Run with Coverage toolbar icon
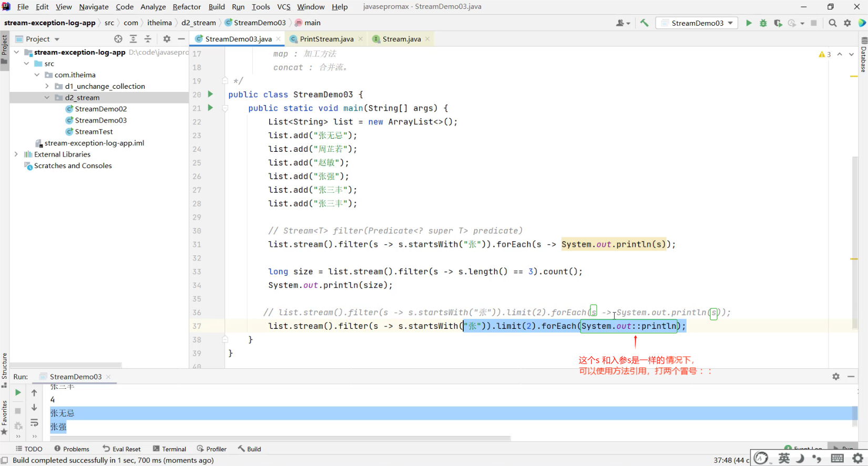 (778, 23)
